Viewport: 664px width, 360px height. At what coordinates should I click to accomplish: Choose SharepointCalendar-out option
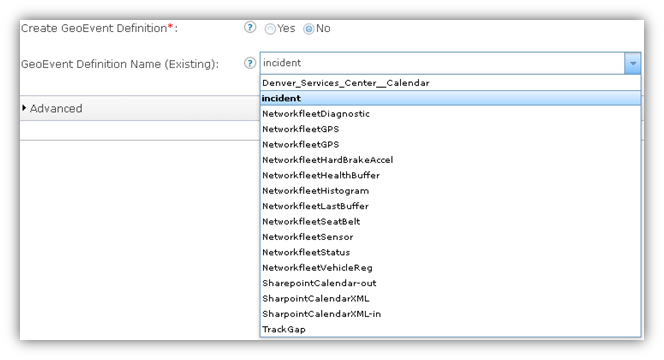(x=450, y=283)
